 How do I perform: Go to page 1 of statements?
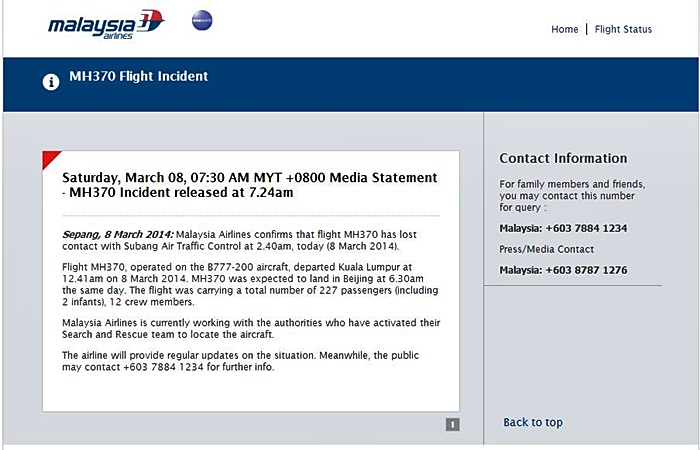point(452,424)
